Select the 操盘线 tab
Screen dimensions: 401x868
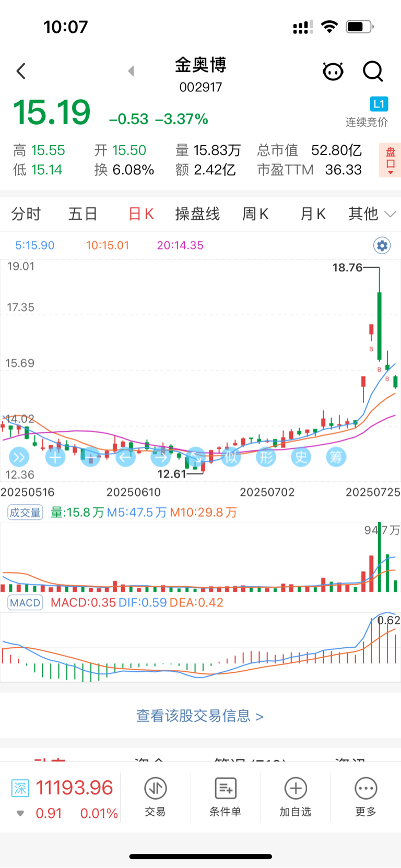[x=197, y=214]
